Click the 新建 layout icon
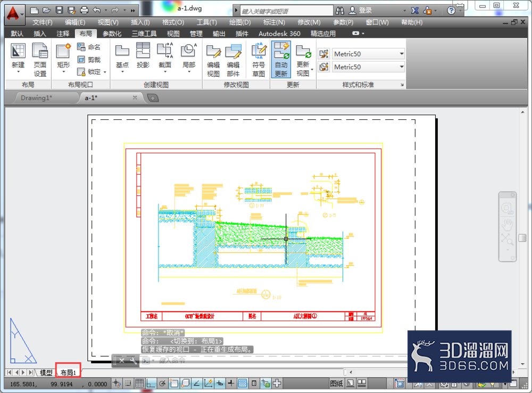This screenshot has height=393, width=532. coord(18,59)
